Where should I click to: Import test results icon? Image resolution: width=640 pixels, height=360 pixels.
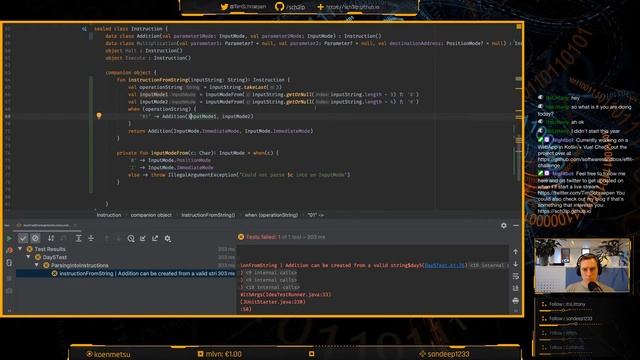pyautogui.click(x=143, y=238)
